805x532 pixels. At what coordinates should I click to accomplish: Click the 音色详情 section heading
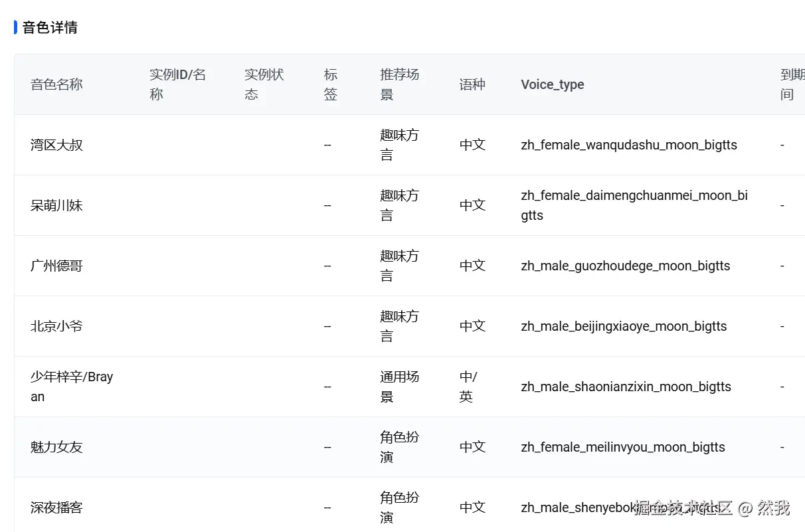point(50,27)
